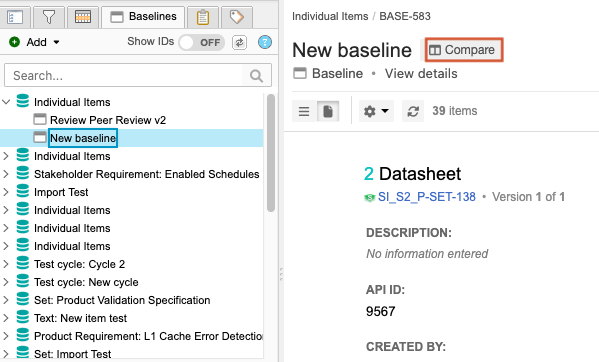The width and height of the screenshot is (599, 362).
Task: Open the View details link
Action: click(421, 73)
